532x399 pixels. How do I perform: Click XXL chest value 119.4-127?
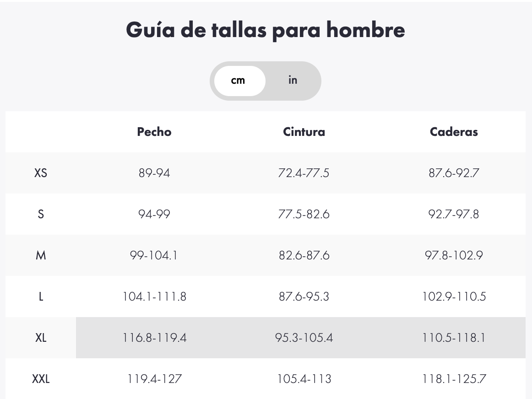154,379
